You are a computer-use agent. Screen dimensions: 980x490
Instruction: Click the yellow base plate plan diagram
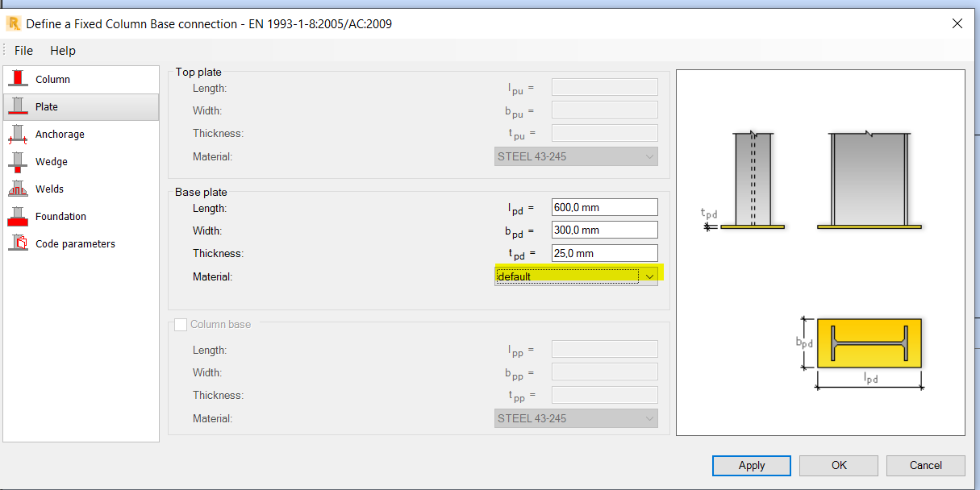(869, 343)
